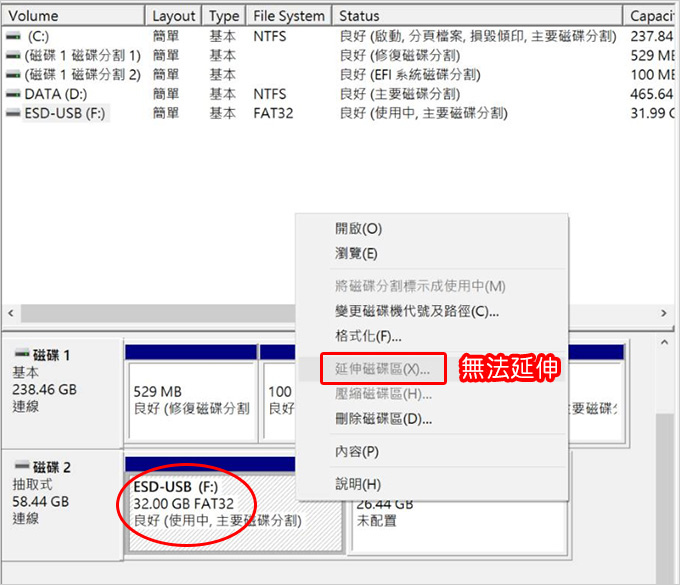Select the 100 MB partition block on 磁碟 1

pyautogui.click(x=278, y=394)
